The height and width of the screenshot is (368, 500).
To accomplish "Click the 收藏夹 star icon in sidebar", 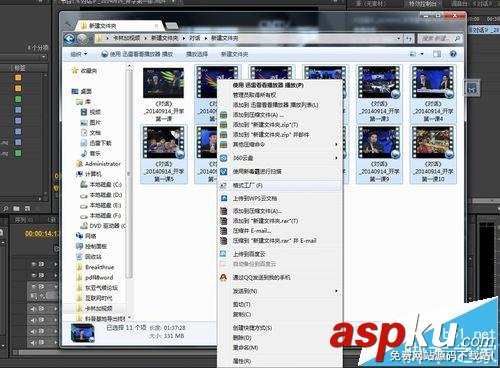I will coord(75,71).
